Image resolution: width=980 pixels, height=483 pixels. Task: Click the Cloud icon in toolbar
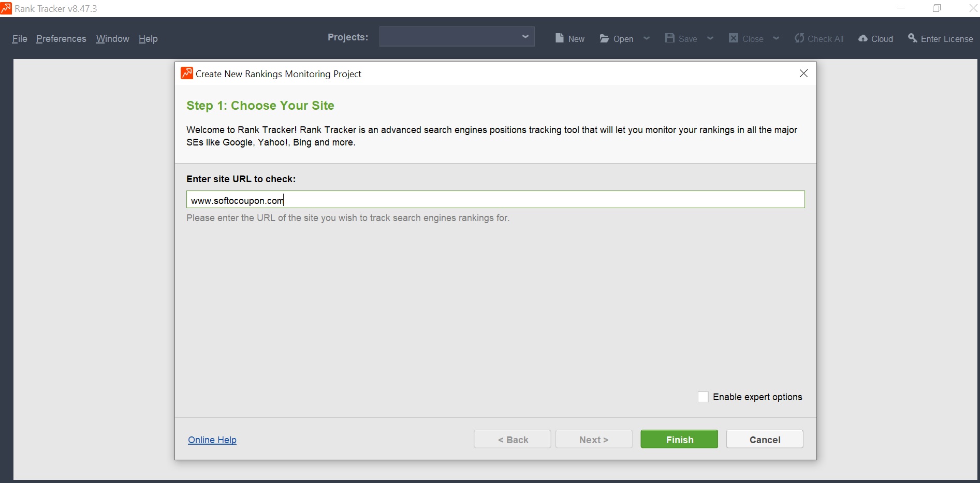point(863,38)
